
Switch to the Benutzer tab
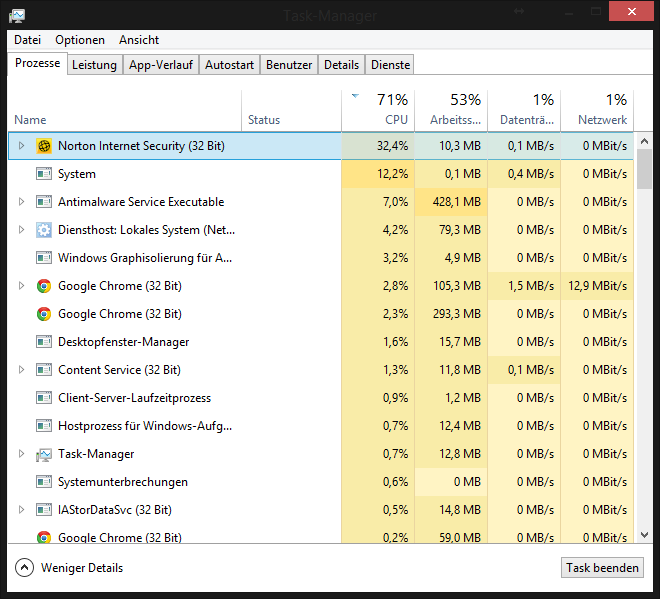pos(289,65)
